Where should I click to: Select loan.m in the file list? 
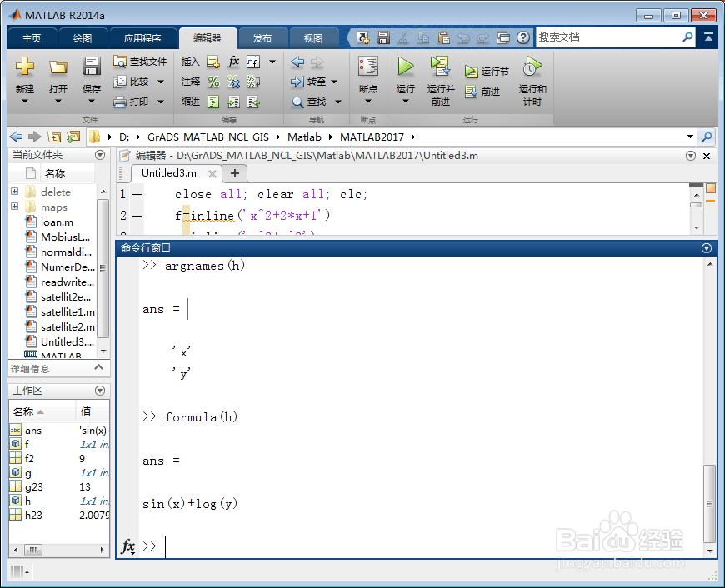click(57, 222)
